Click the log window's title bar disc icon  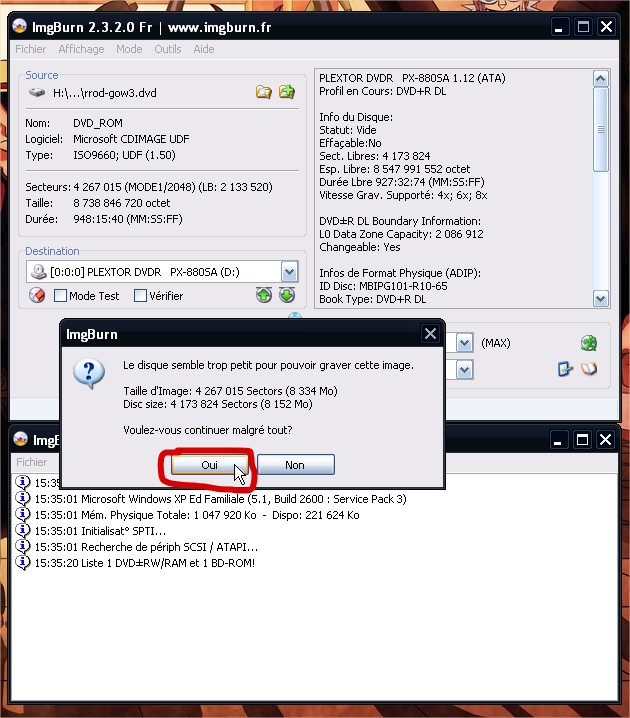[x=20, y=439]
